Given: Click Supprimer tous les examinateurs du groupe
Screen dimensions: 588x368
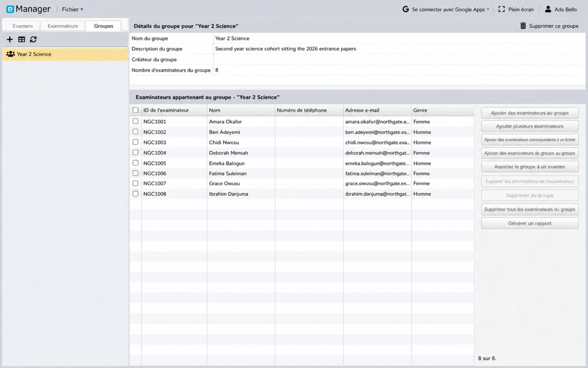Looking at the screenshot, I should (x=530, y=209).
